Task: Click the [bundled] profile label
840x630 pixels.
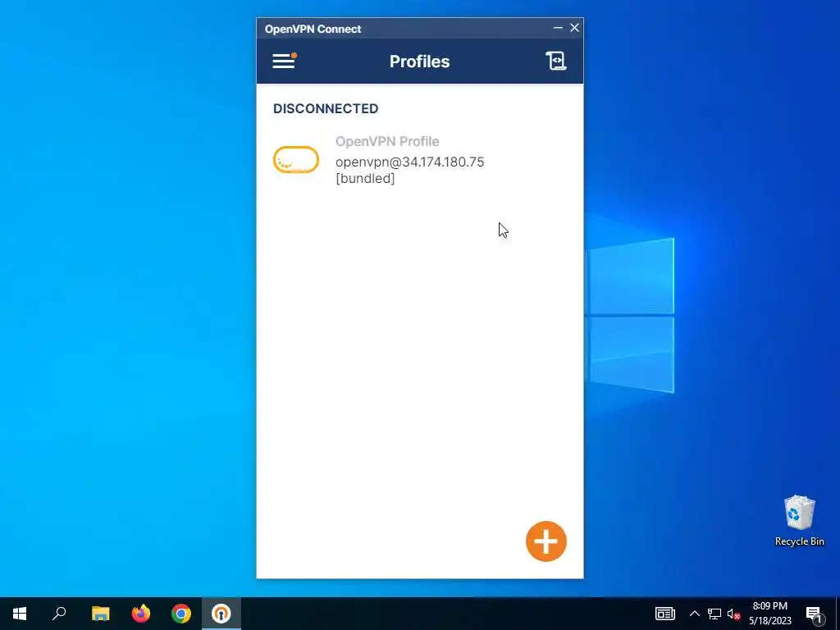Action: tap(365, 178)
